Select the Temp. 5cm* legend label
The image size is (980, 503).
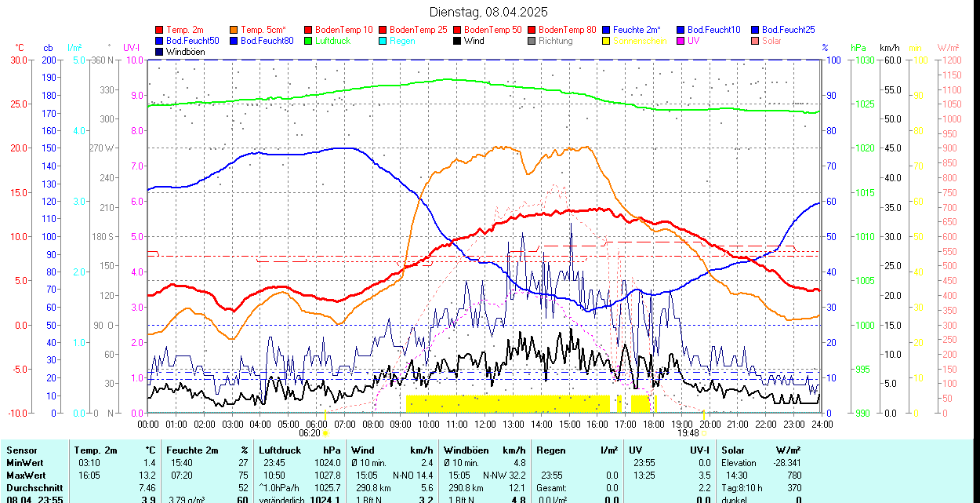click(x=263, y=30)
